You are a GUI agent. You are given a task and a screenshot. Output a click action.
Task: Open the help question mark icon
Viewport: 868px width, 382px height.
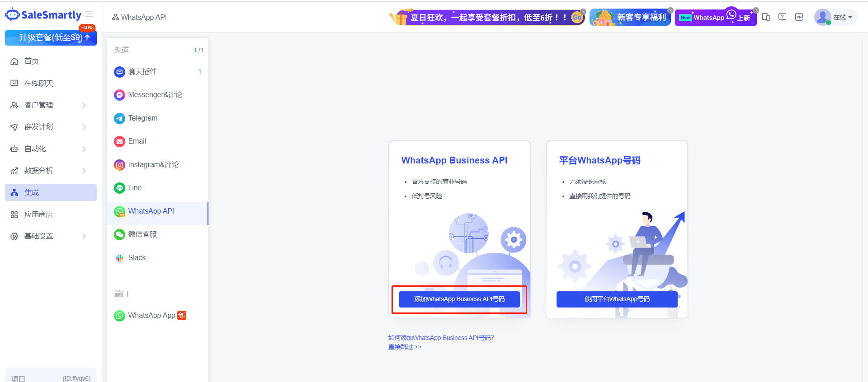[783, 17]
